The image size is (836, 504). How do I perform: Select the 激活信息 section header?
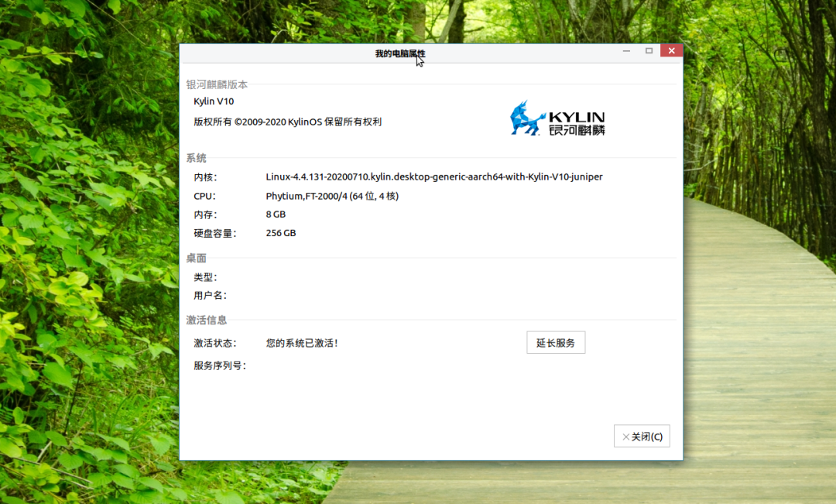pos(207,320)
